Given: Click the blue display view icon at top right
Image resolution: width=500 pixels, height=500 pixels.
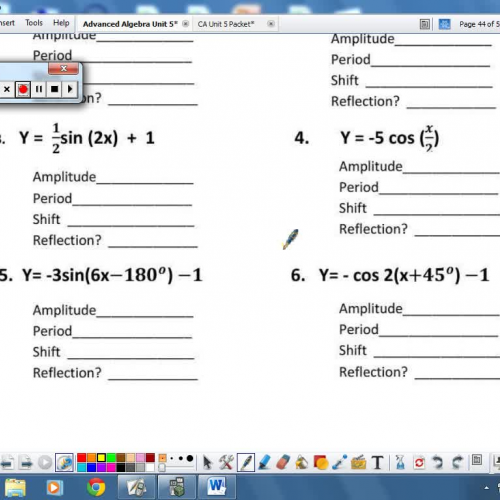Looking at the screenshot, I should point(444,24).
